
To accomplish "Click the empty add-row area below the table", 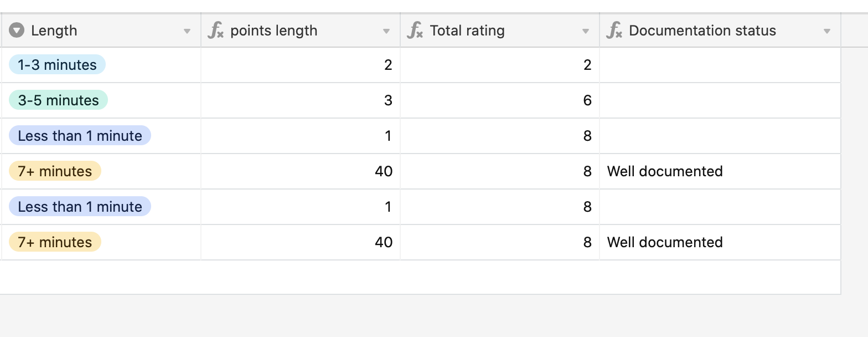I will 420,277.
